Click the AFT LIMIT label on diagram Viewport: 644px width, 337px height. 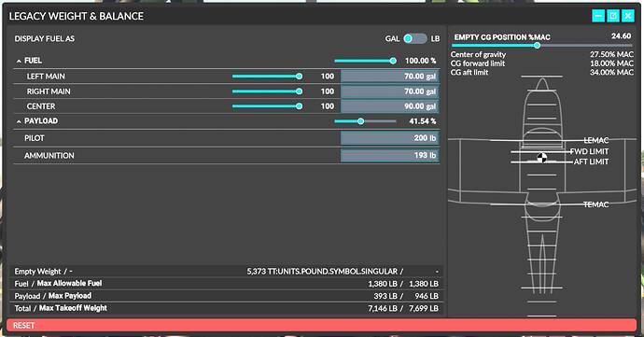591,161
